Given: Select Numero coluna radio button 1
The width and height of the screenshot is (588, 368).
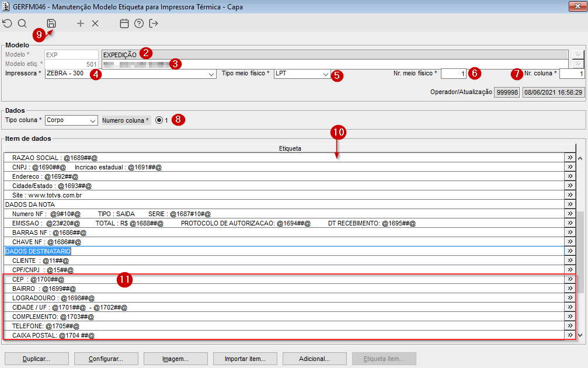Looking at the screenshot, I should pyautogui.click(x=159, y=120).
